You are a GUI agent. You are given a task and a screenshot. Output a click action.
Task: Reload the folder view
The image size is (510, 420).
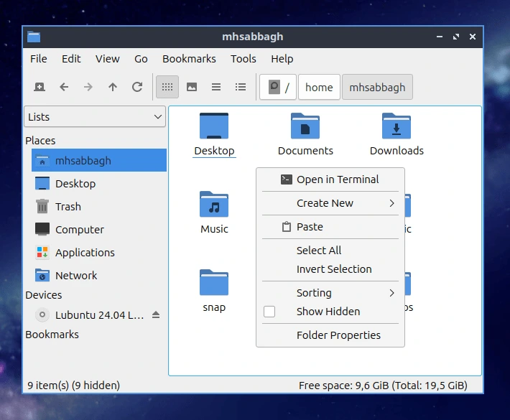tap(137, 87)
